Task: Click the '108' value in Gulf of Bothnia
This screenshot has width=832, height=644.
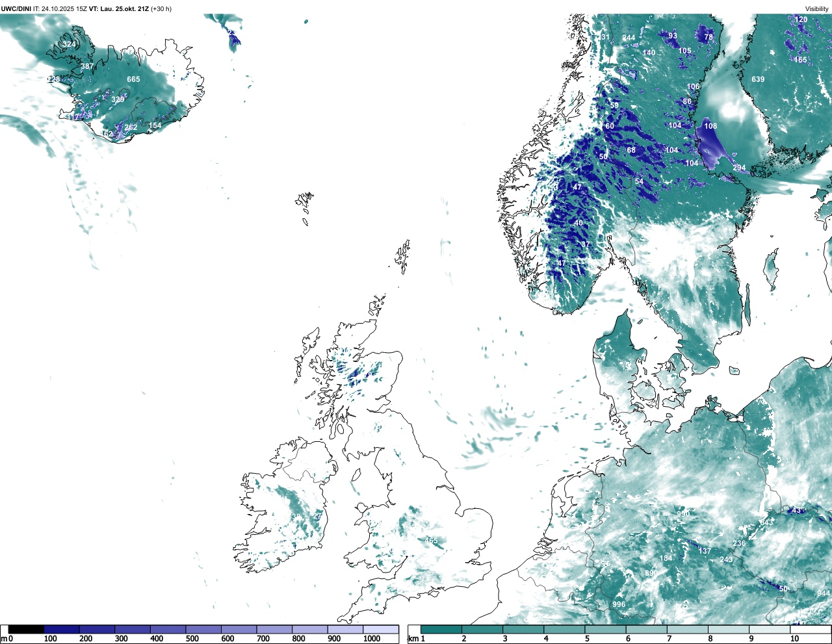Action: pyautogui.click(x=710, y=126)
